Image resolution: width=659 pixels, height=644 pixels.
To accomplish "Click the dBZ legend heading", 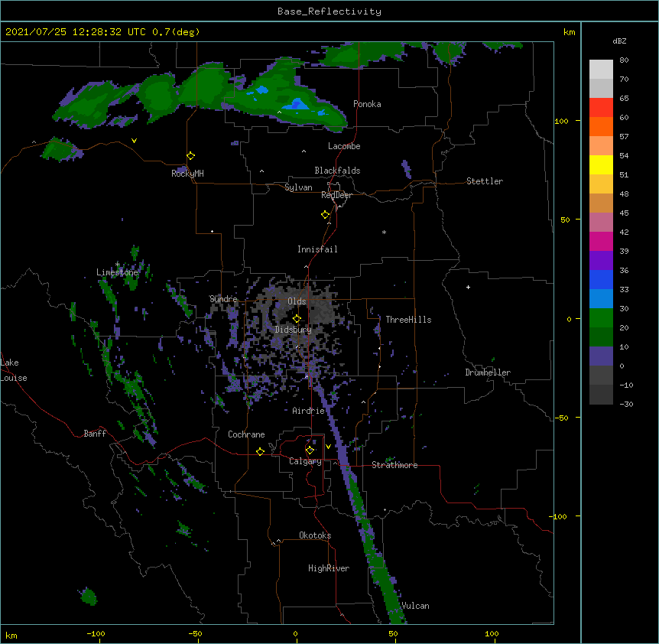I will coord(619,41).
